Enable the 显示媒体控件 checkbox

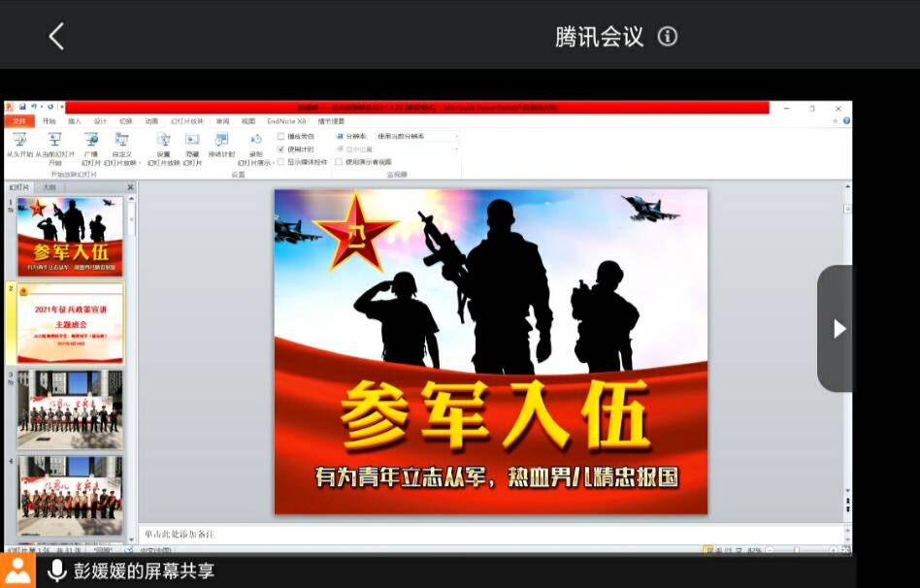(281, 162)
